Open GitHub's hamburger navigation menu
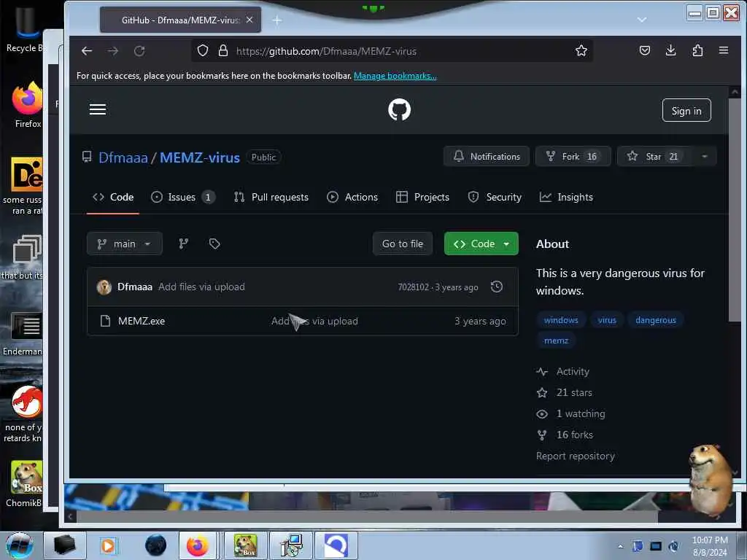The height and width of the screenshot is (560, 747). [x=98, y=109]
